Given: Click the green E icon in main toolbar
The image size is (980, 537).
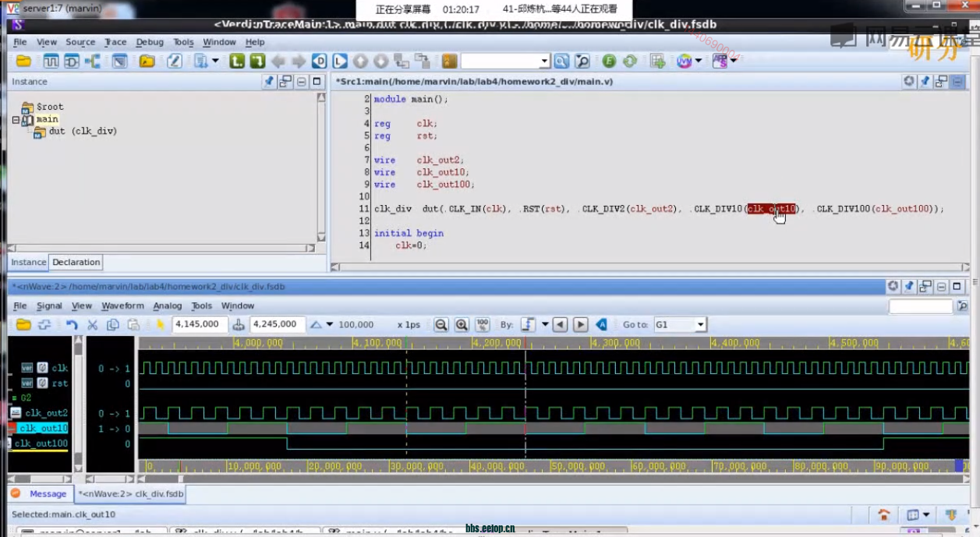Looking at the screenshot, I should [x=610, y=61].
